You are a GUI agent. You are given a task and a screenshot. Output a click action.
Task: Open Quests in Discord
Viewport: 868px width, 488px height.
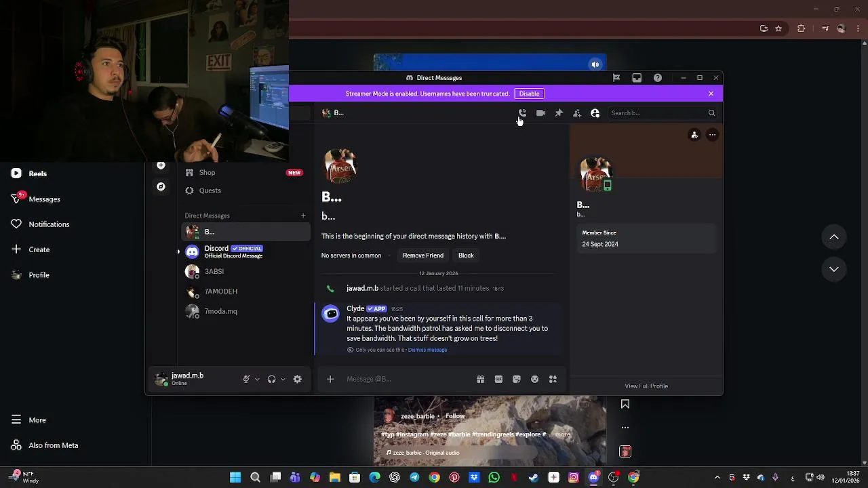(244, 190)
